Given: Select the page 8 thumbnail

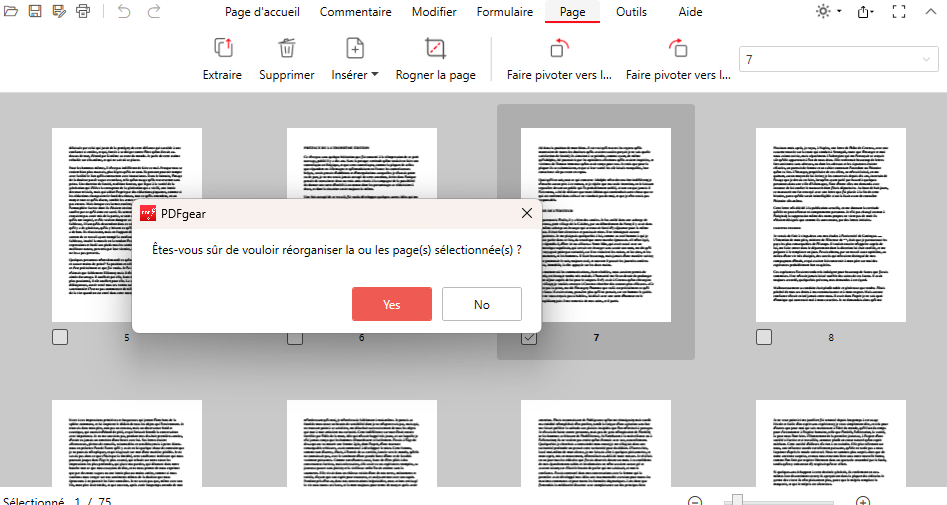Looking at the screenshot, I should pos(831,225).
